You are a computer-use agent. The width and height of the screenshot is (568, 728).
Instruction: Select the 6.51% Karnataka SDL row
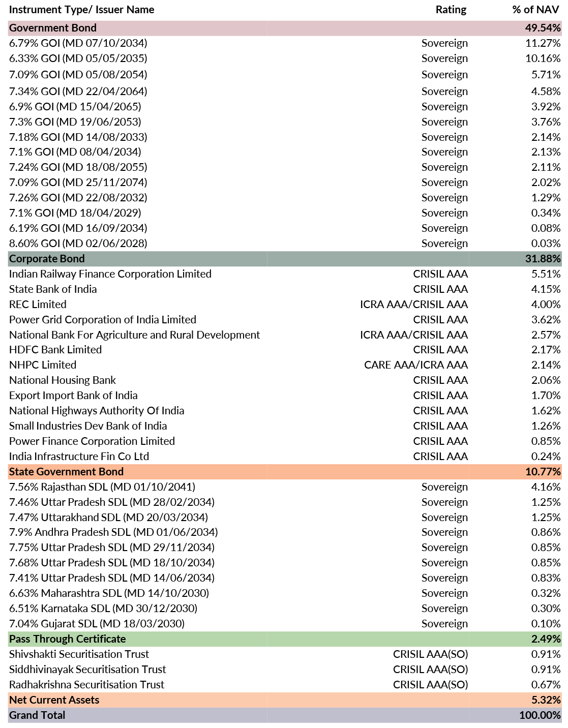click(103, 609)
